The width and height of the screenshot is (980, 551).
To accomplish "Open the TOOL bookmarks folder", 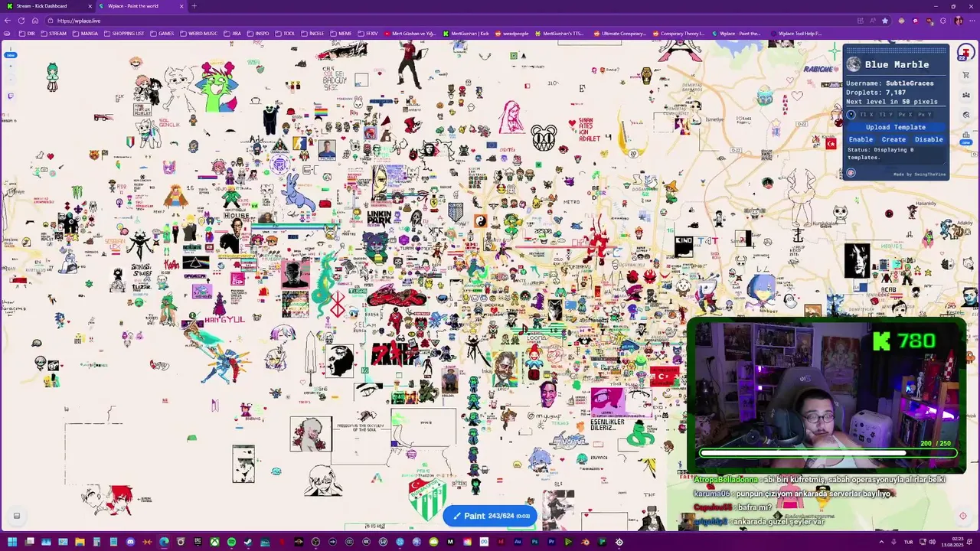I will coord(285,34).
